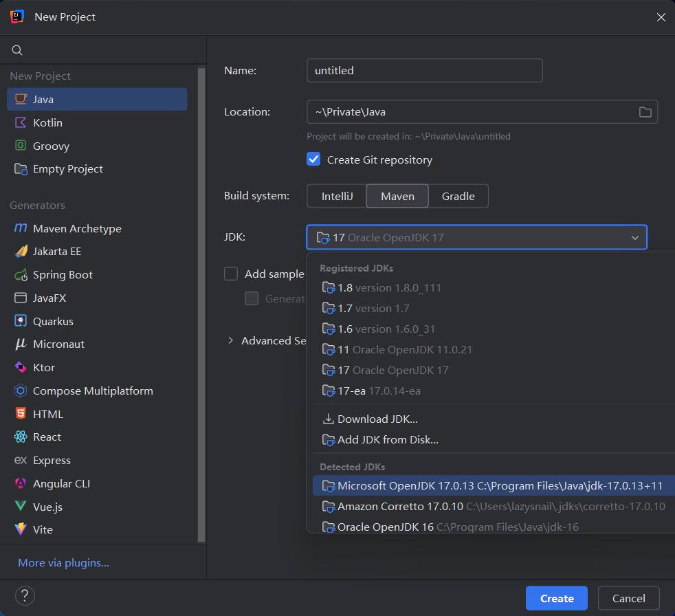Close the New Project dialog
Image resolution: width=675 pixels, height=616 pixels.
tap(661, 17)
